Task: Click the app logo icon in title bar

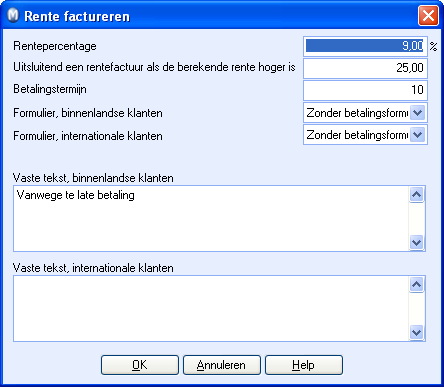Action: tap(13, 15)
